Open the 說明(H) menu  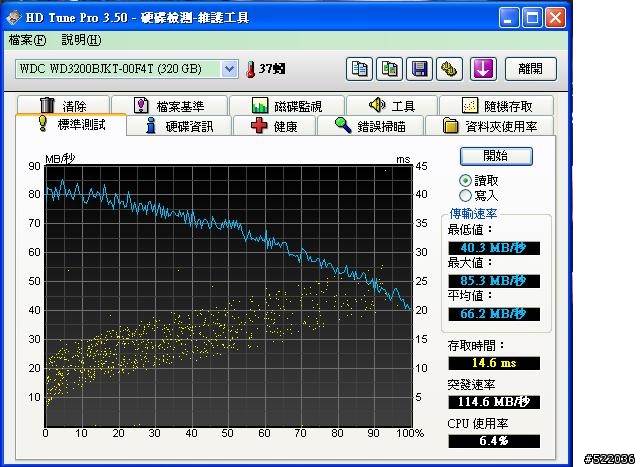(81, 40)
